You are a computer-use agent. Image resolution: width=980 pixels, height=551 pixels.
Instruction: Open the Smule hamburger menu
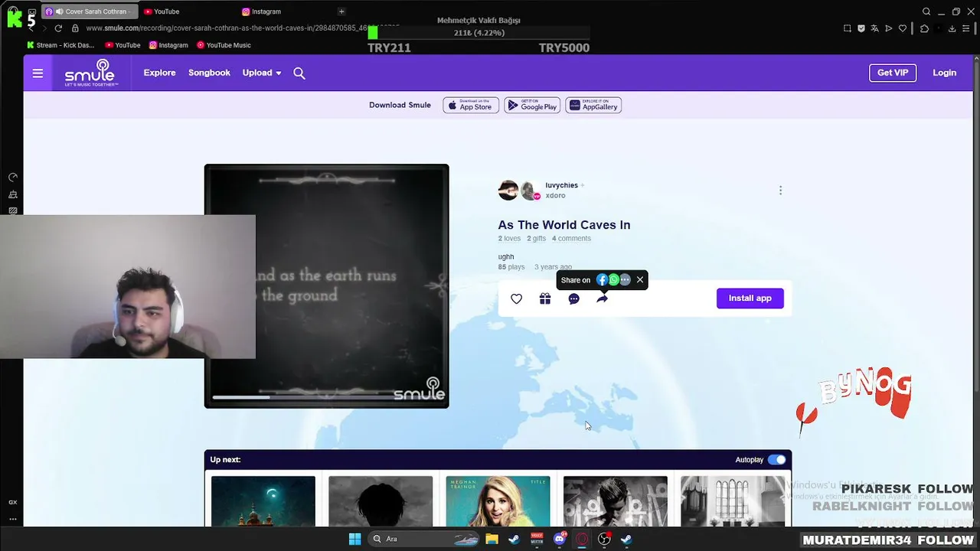coord(38,73)
